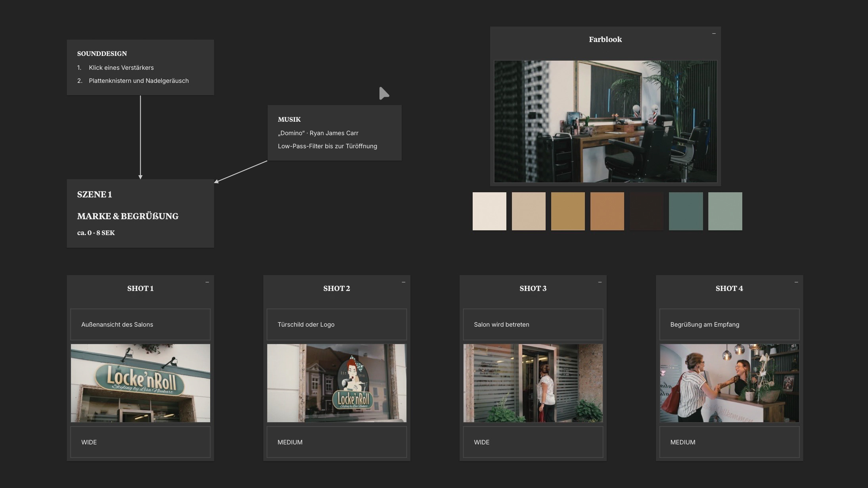The width and height of the screenshot is (868, 488).
Task: Select 'Klick eines Verstärkers' list item
Action: 121,67
